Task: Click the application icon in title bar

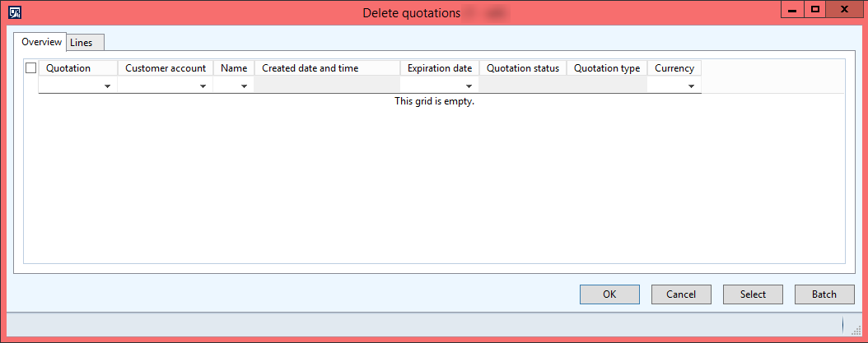Action: pos(14,12)
